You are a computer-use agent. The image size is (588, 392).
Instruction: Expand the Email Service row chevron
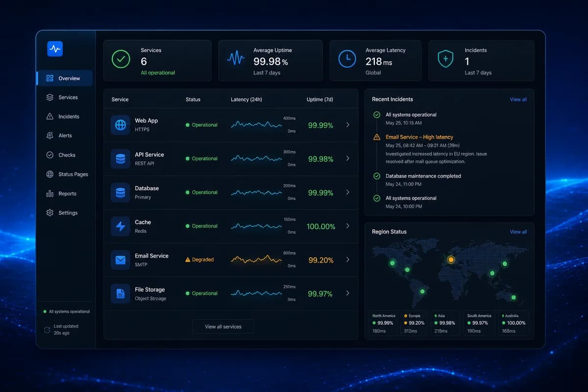click(x=348, y=260)
